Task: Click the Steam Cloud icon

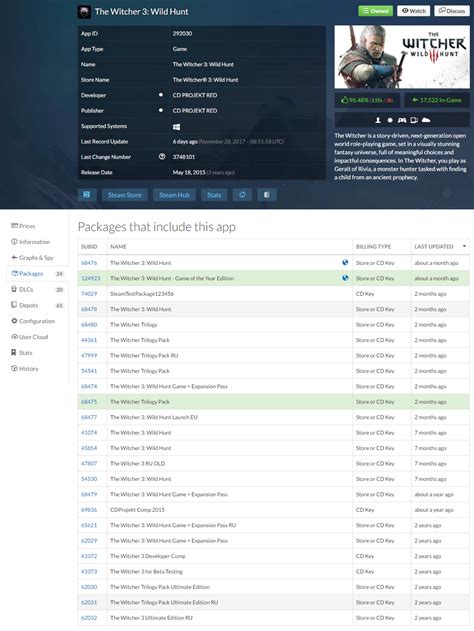Action: pos(426,120)
